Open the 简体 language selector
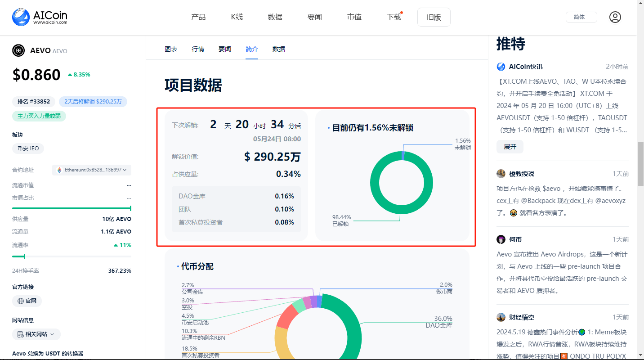The height and width of the screenshot is (360, 644). (581, 17)
